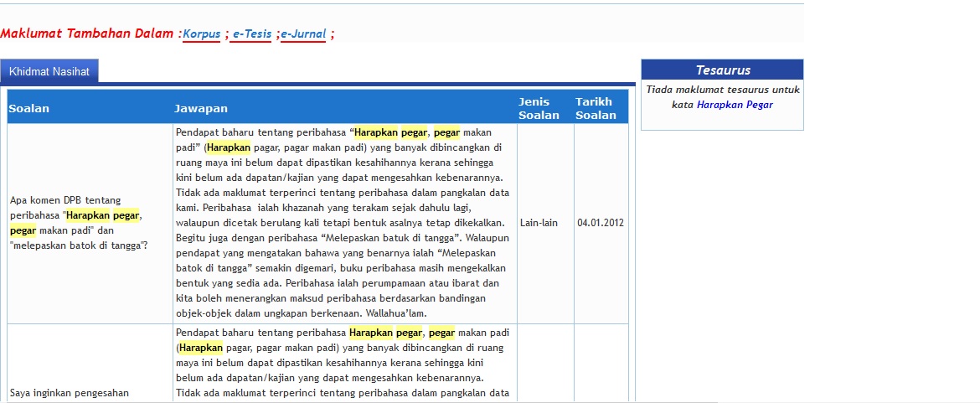Image resolution: width=980 pixels, height=403 pixels.
Task: Click the 04.01.2012 date cell
Action: [600, 223]
